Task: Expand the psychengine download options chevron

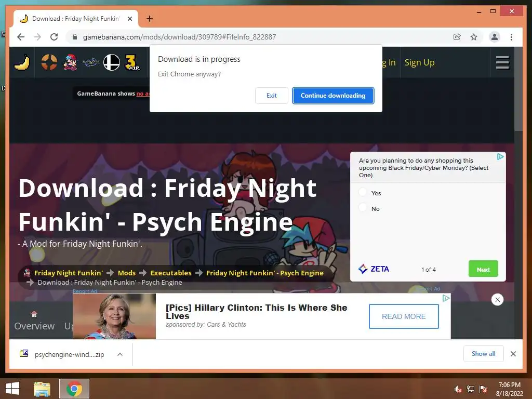Action: coord(120,354)
